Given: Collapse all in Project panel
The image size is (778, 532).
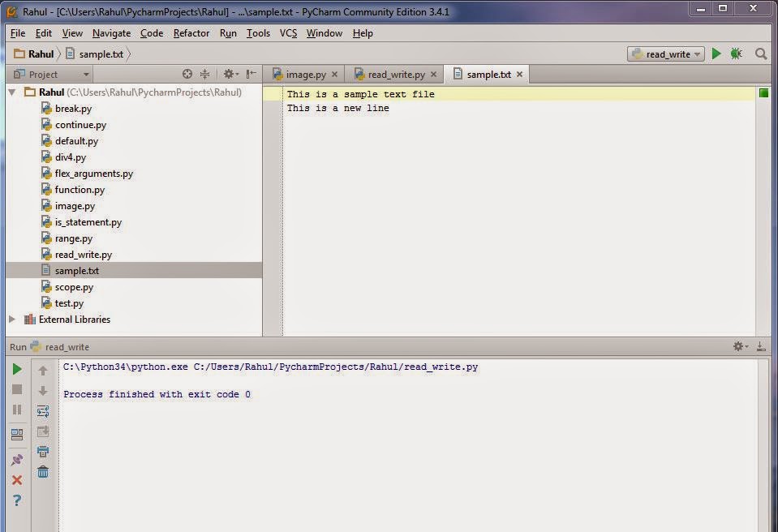Looking at the screenshot, I should [205, 75].
